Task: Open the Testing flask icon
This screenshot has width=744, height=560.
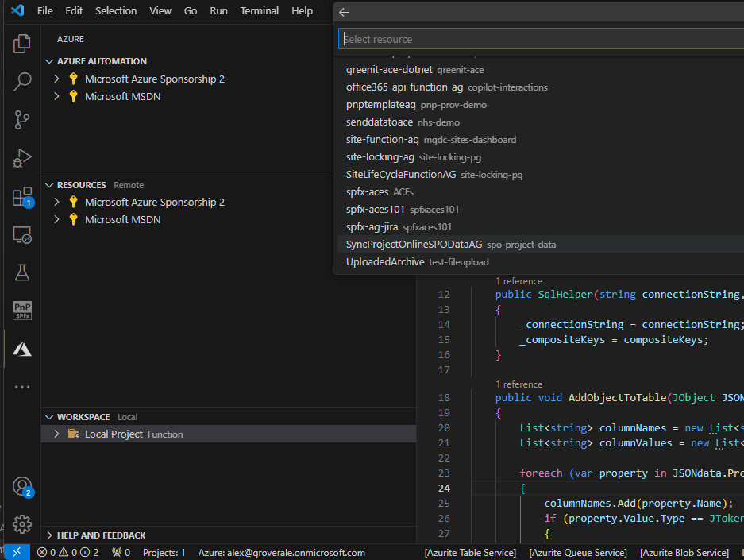Action: click(x=22, y=272)
